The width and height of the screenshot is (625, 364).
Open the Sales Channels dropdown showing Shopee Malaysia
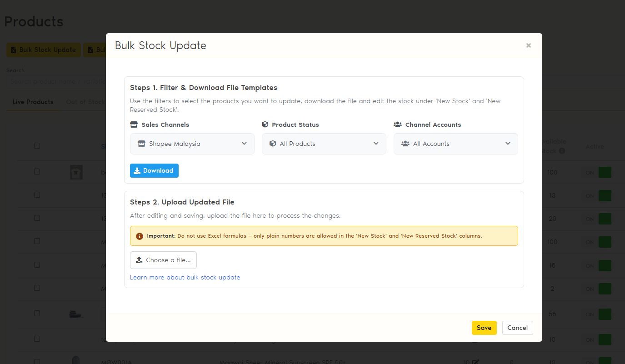click(x=192, y=144)
